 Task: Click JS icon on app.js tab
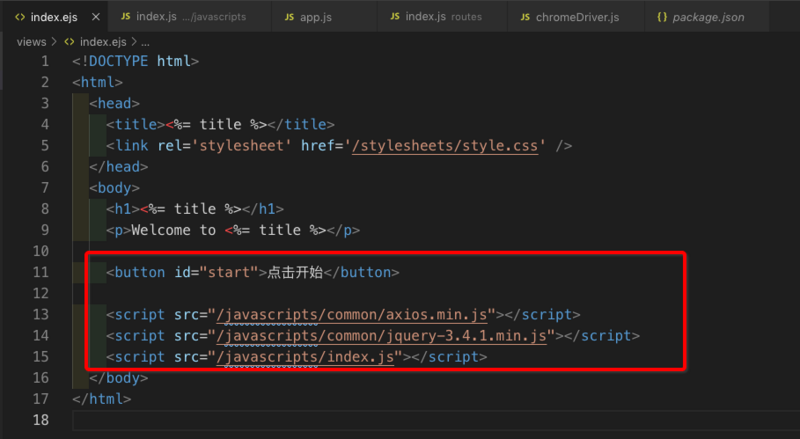290,18
